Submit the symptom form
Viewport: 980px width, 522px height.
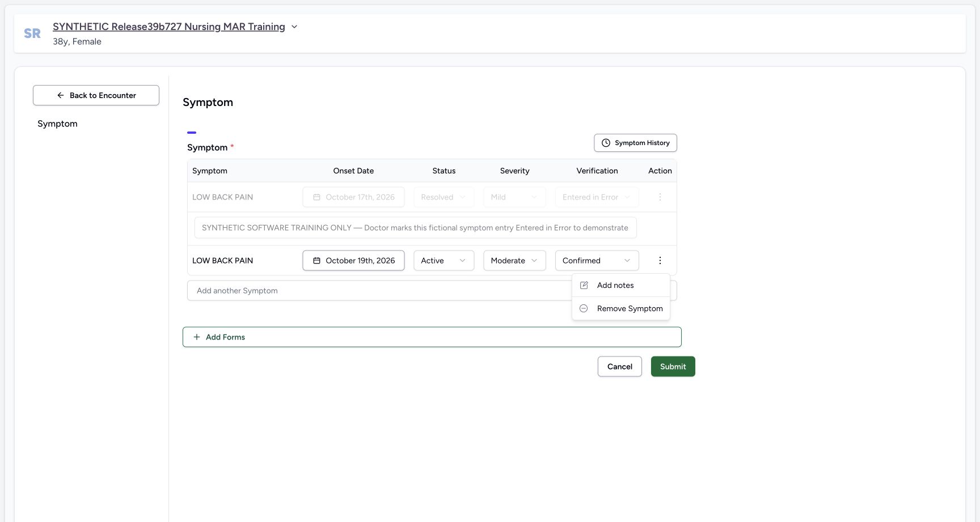tap(673, 367)
